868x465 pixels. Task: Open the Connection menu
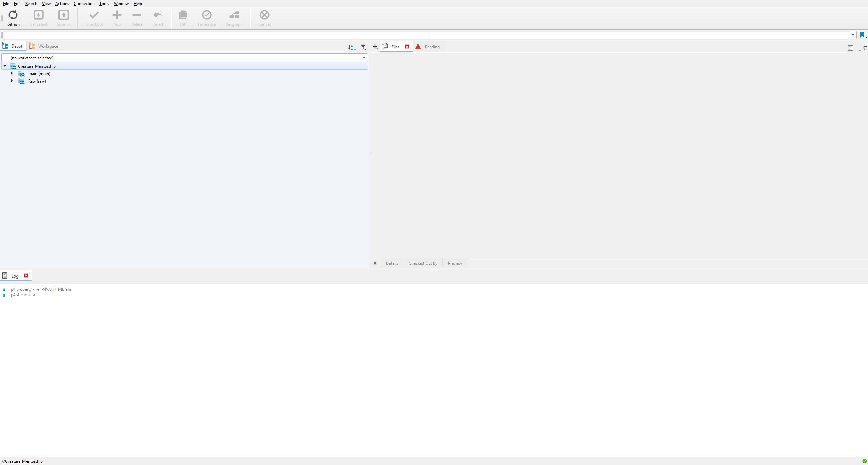pos(84,4)
